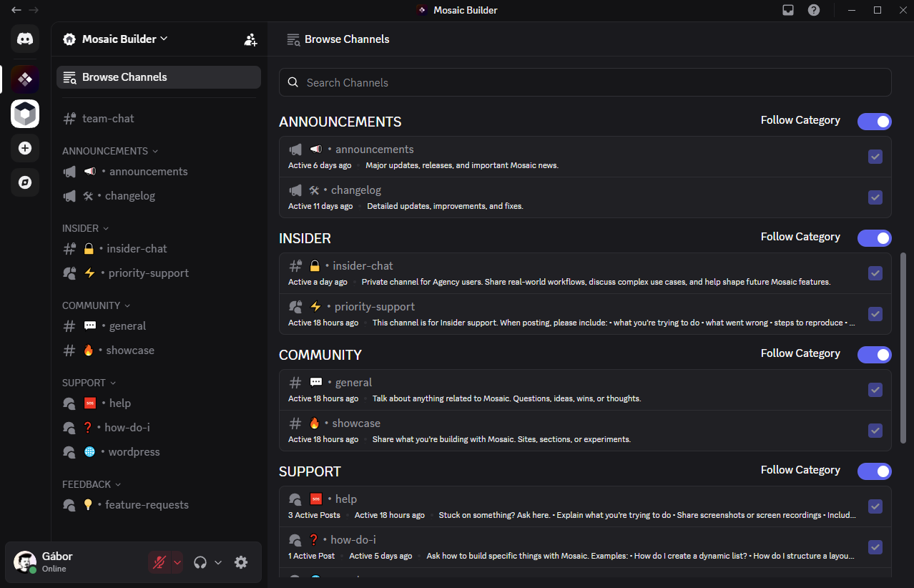Image resolution: width=914 pixels, height=588 pixels.
Task: Click the help question mark icon
Action: [x=814, y=10]
